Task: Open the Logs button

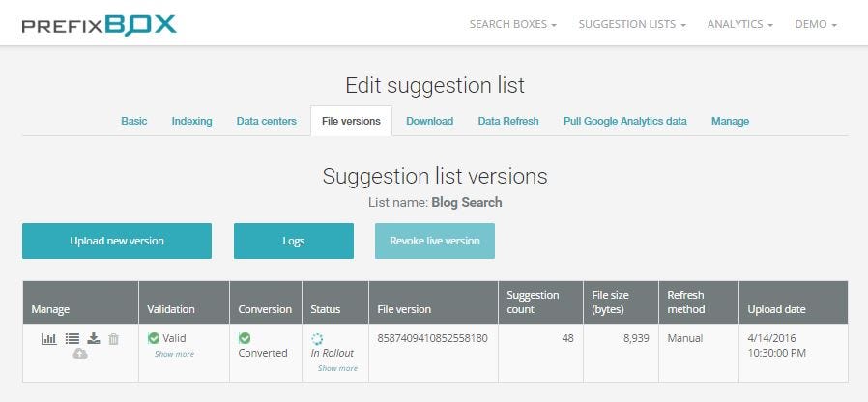Action: (x=294, y=241)
